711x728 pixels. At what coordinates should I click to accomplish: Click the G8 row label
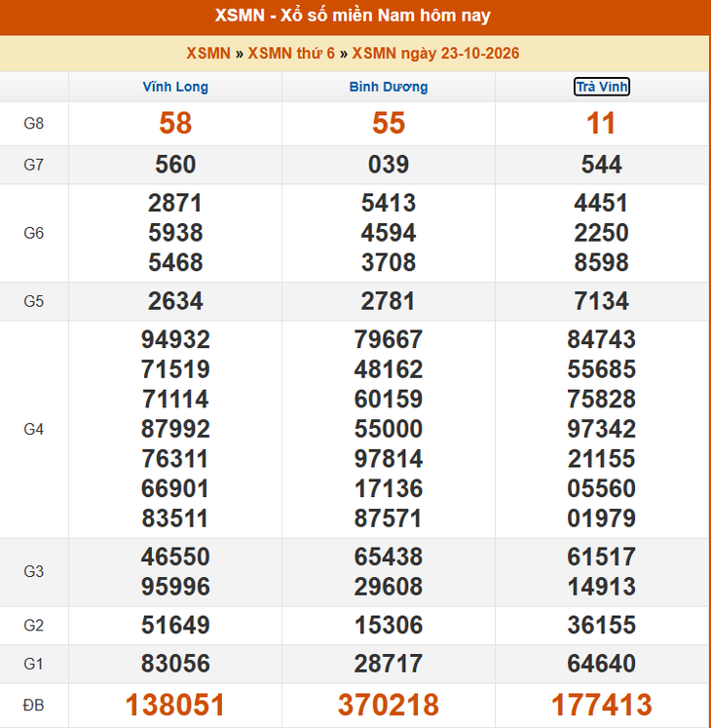34,124
